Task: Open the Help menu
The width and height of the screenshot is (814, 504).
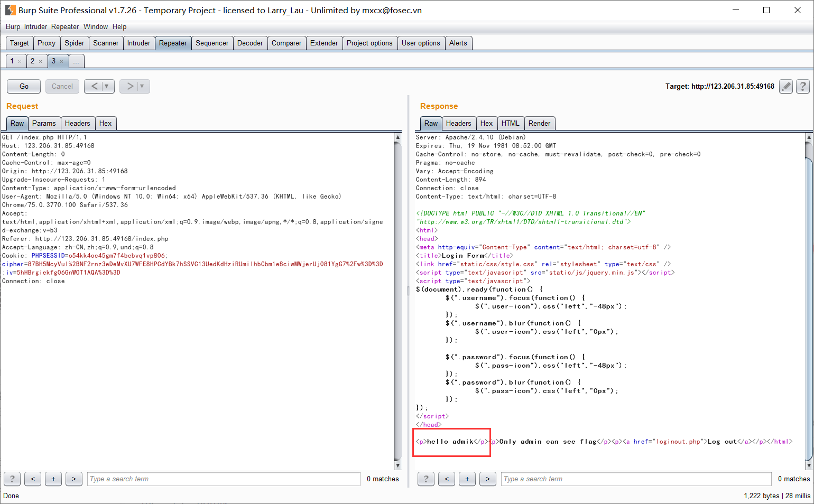Action: (x=119, y=26)
